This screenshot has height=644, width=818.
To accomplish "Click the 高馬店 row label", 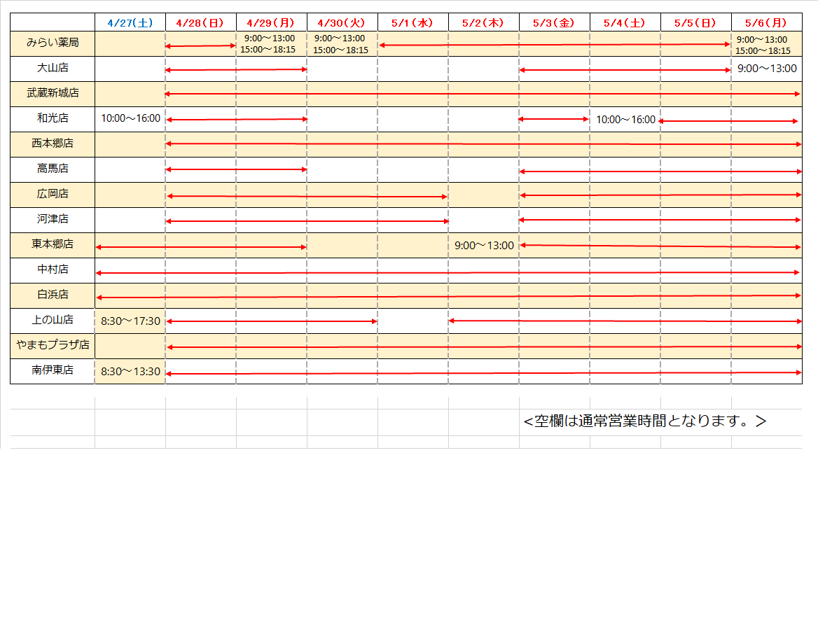I will tap(52, 169).
